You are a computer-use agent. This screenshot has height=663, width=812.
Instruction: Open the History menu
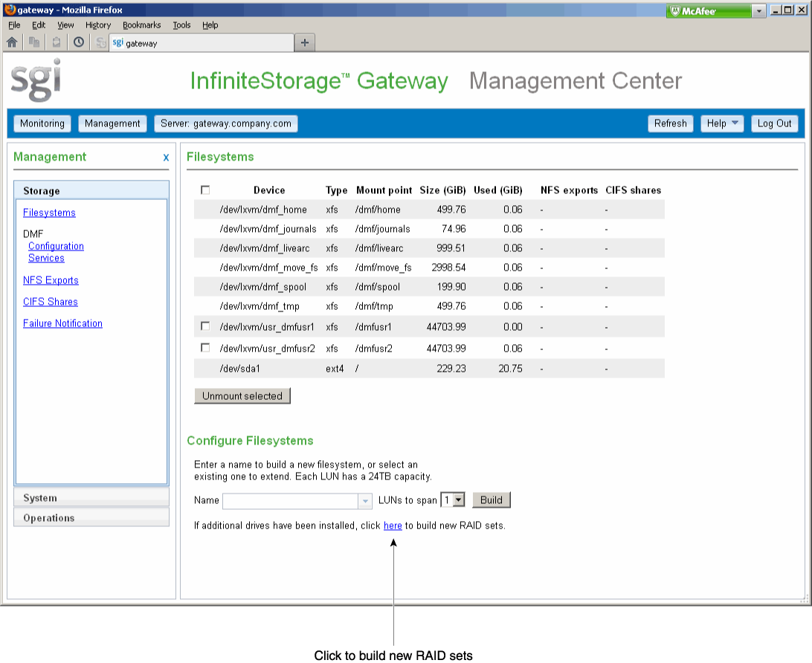tap(98, 25)
